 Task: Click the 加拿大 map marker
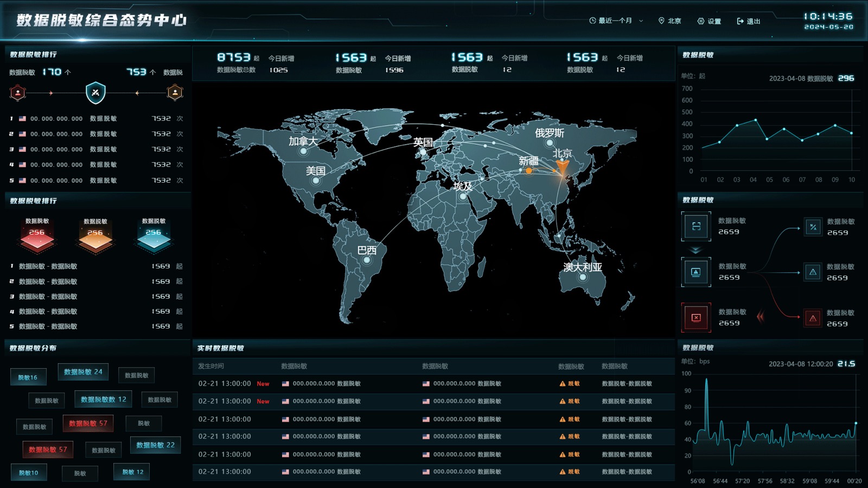(x=303, y=151)
